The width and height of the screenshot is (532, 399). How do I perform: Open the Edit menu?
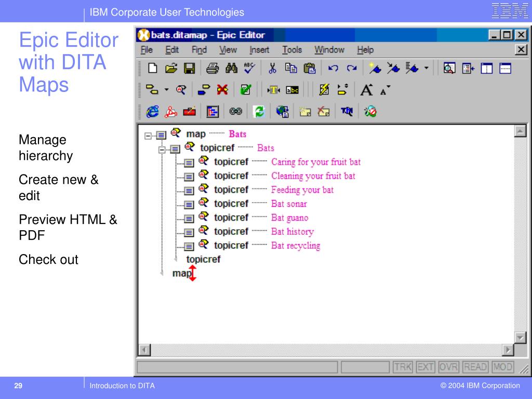click(x=172, y=50)
